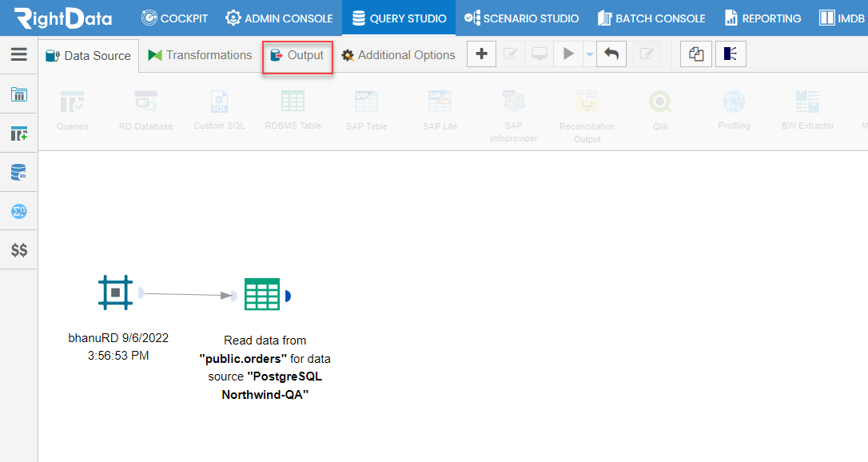Toggle the hamburger sidebar menu
868x462 pixels.
click(x=19, y=54)
